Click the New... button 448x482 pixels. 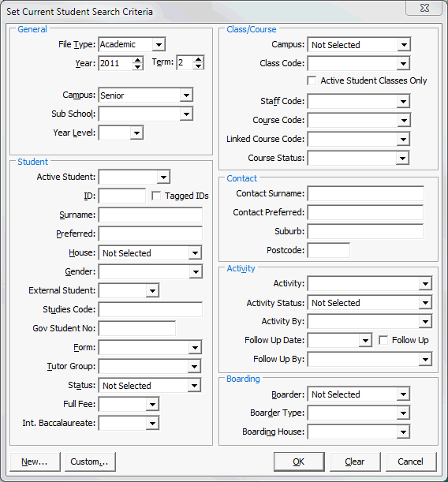click(35, 461)
